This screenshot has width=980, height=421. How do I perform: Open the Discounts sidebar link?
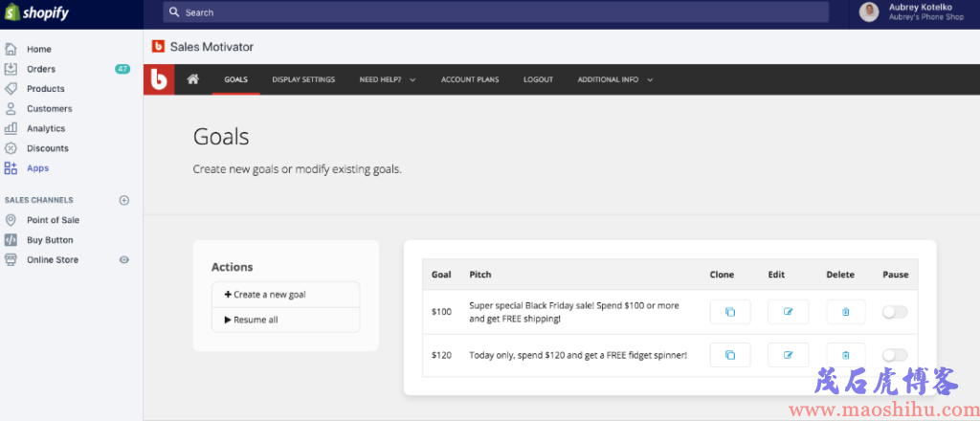[48, 148]
